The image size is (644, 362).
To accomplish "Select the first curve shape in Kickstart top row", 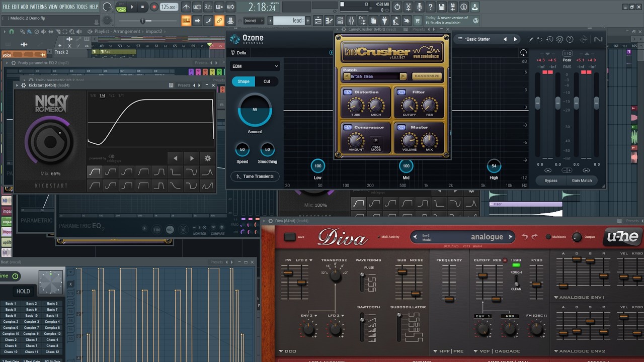I will point(95,172).
